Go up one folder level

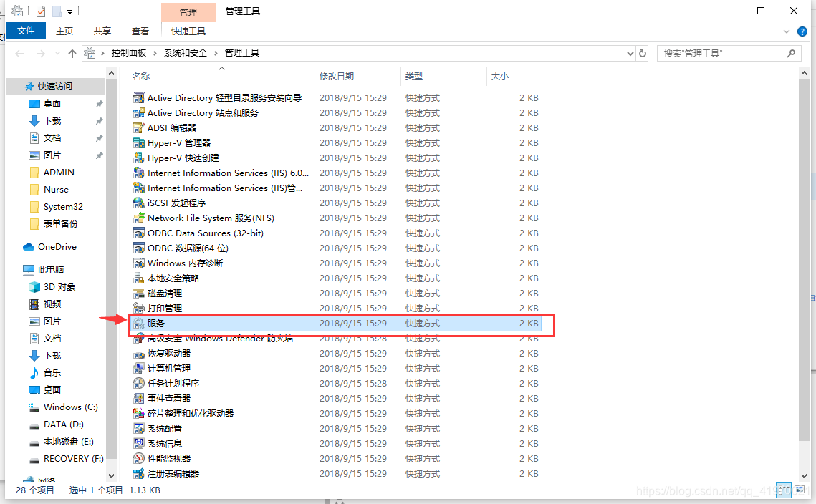(x=72, y=53)
